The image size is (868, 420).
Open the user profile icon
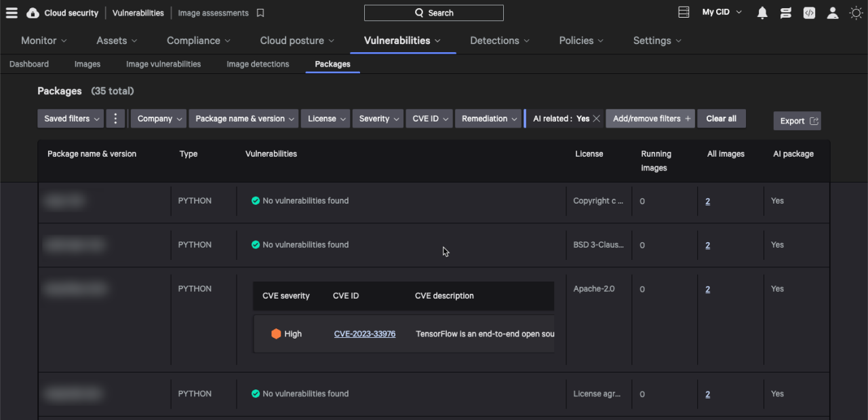coord(833,13)
